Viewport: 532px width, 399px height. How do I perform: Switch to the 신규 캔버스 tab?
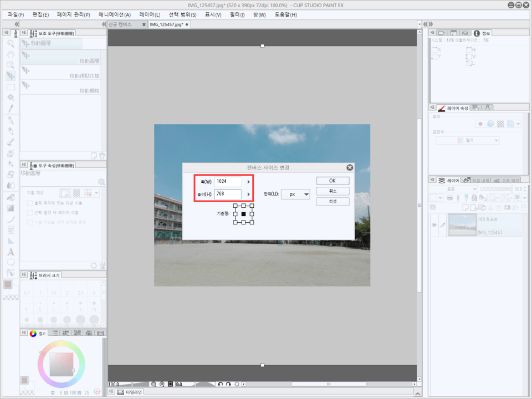pyautogui.click(x=121, y=25)
